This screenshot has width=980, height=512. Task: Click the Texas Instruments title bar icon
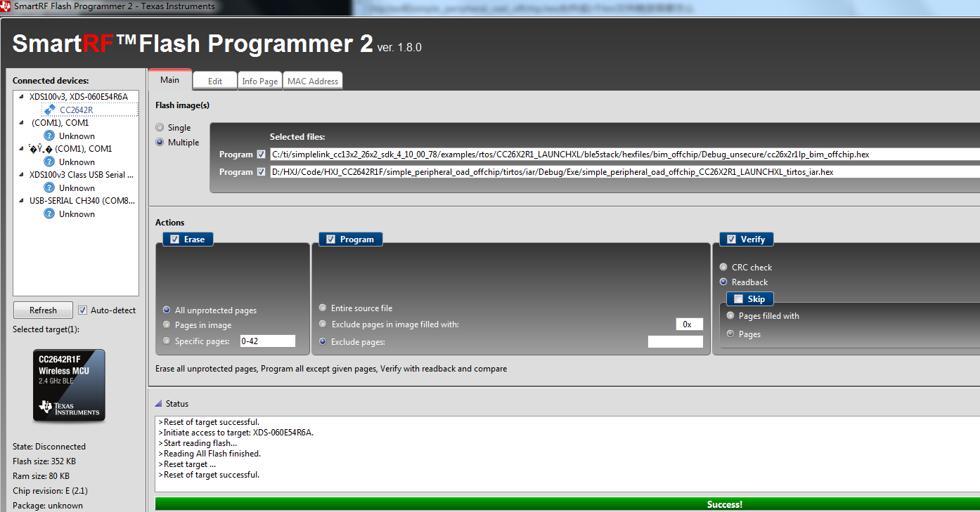[x=6, y=6]
